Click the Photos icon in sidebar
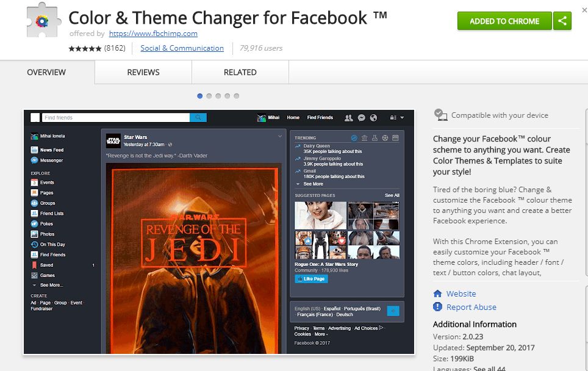The width and height of the screenshot is (588, 371). (34, 234)
